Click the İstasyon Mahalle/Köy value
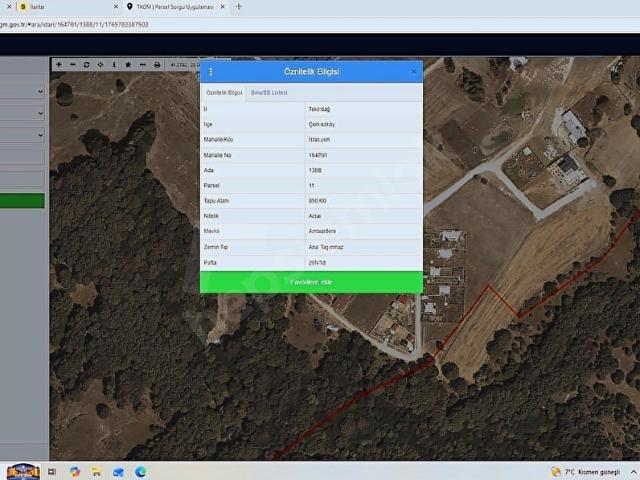Viewport: 640px width, 480px height. 319,140
